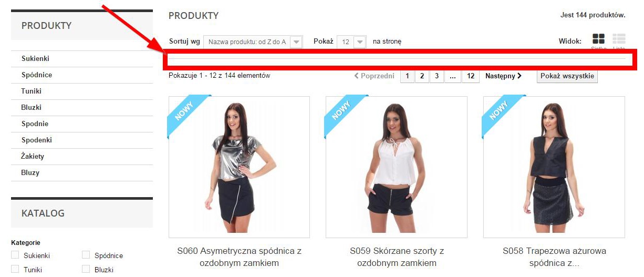
Task: View the silver top model product image
Action: point(239,167)
